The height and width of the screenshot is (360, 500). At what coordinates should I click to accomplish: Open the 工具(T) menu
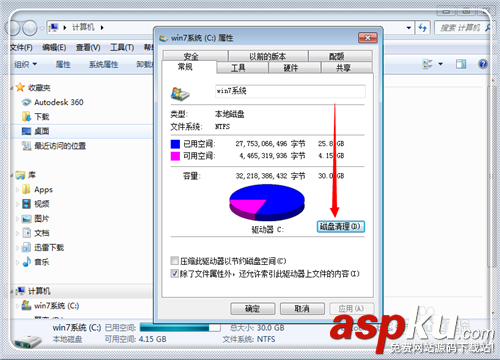tap(122, 48)
